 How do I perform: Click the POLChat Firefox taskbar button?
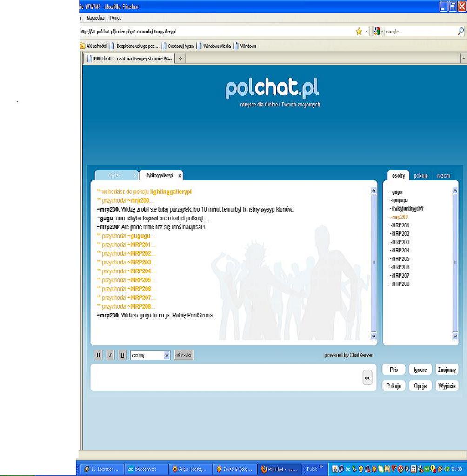click(x=280, y=469)
